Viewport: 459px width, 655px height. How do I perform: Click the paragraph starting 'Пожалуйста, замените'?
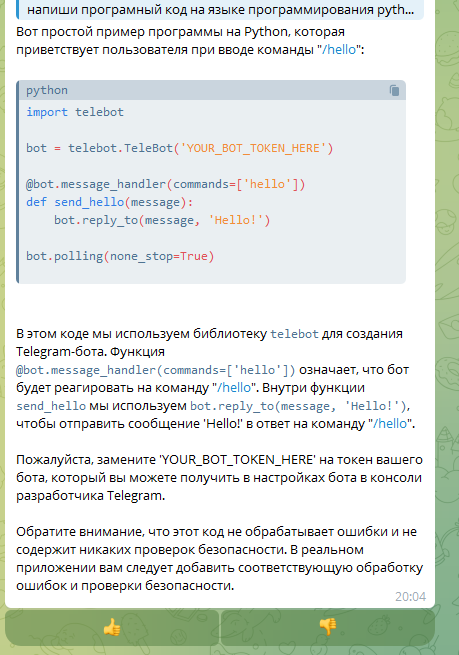point(219,477)
